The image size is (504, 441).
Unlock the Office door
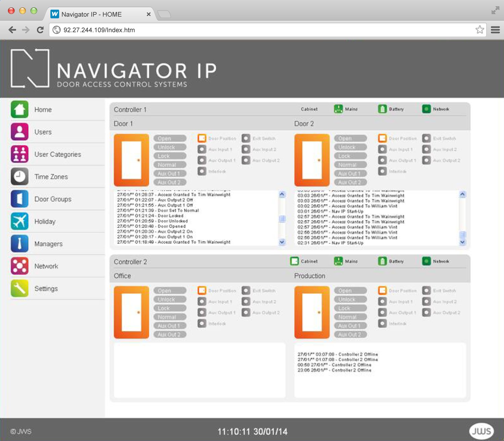pos(170,299)
